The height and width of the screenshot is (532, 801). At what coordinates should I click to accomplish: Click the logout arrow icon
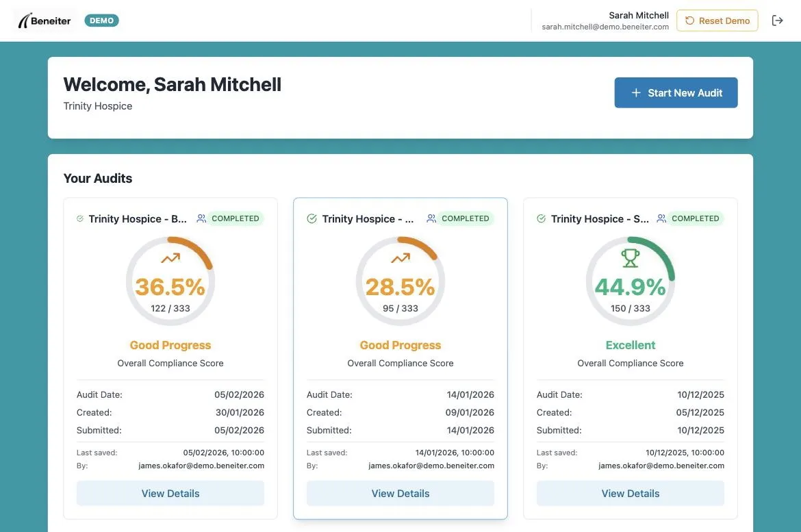778,21
